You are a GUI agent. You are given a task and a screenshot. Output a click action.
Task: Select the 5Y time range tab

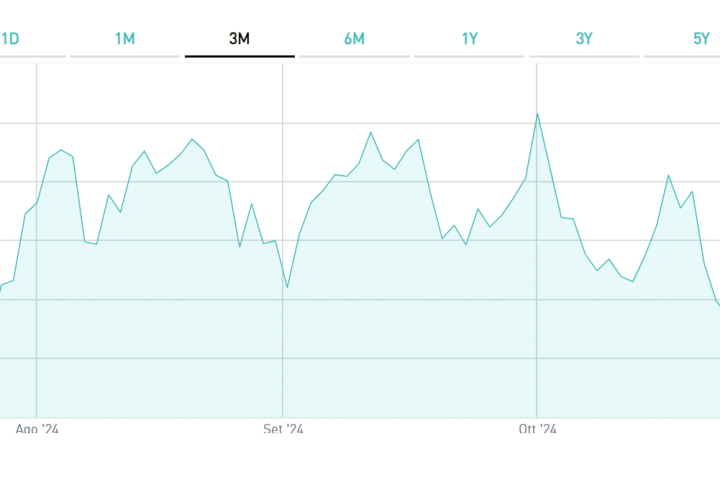(x=701, y=39)
